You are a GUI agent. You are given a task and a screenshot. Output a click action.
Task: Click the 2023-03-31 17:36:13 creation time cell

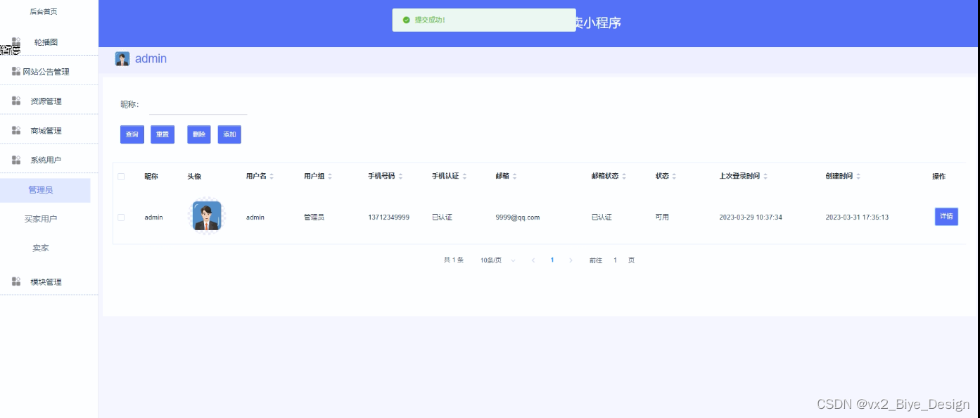(x=857, y=217)
